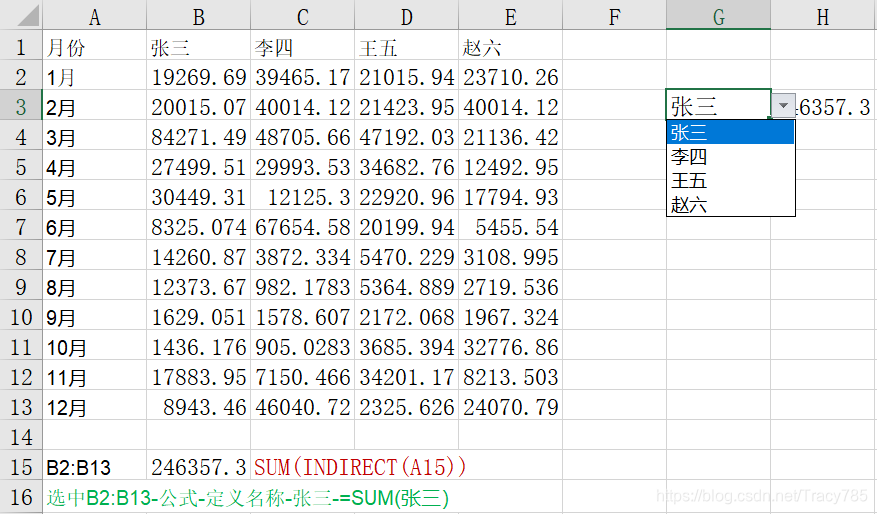Click cell with value 34201.17
Screen dimensions: 877x514
(x=407, y=376)
